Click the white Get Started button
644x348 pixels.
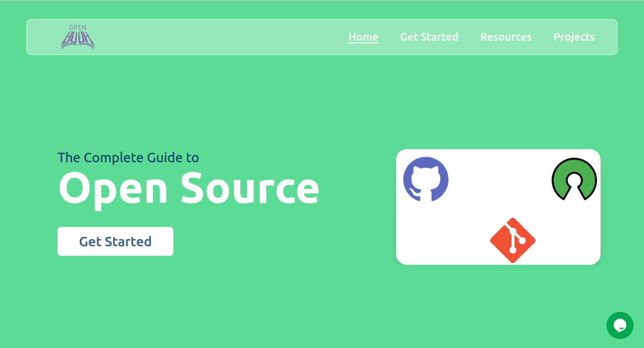point(115,241)
